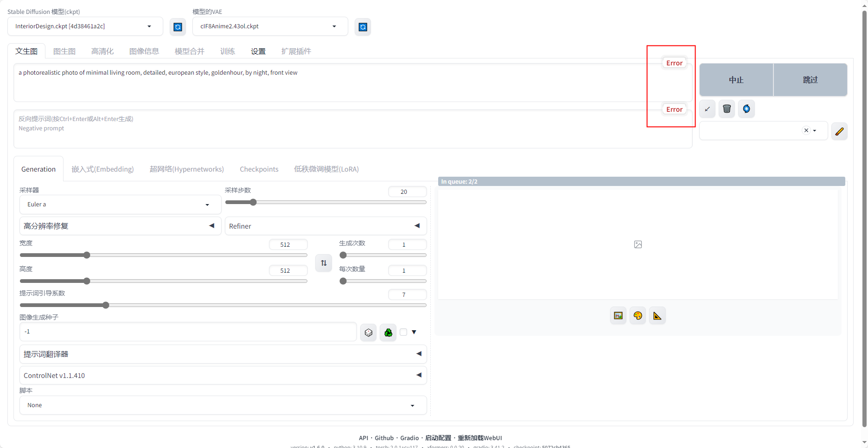Send the image to extras ruler icon
This screenshot has height=448, width=868.
(x=657, y=316)
